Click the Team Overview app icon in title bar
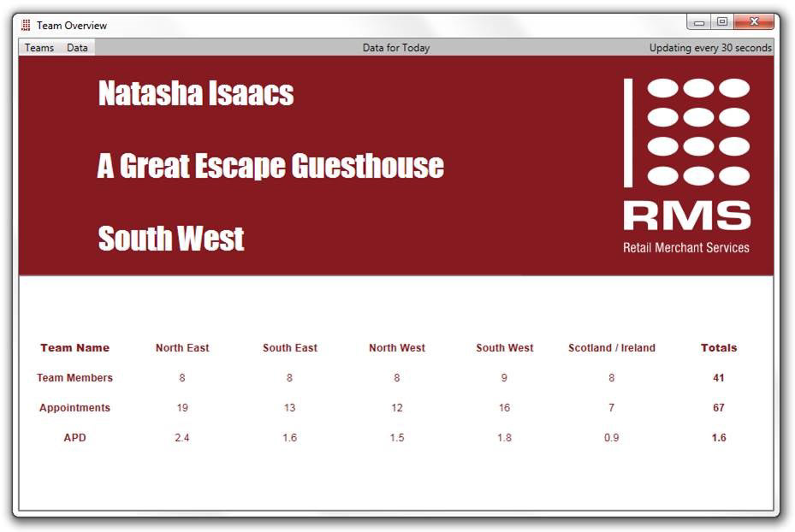The height and width of the screenshot is (532, 795). [26, 26]
